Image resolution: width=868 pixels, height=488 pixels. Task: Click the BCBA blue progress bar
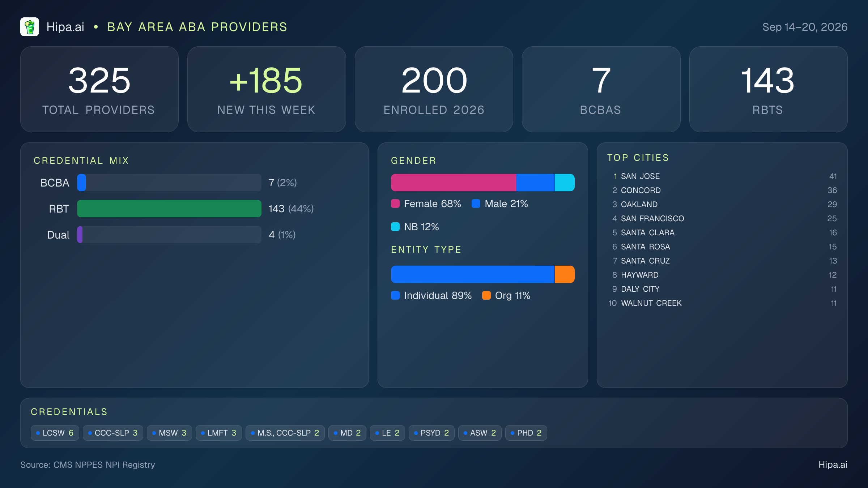(x=82, y=183)
